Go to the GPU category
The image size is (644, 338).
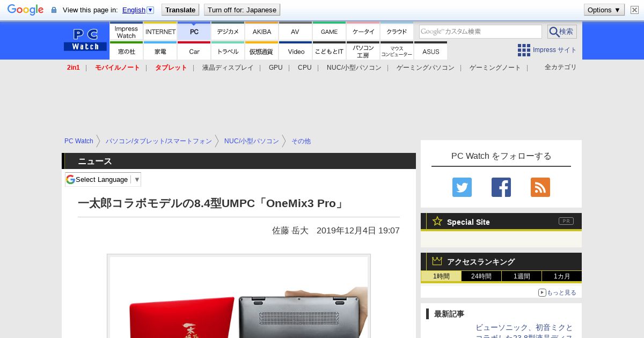point(276,68)
